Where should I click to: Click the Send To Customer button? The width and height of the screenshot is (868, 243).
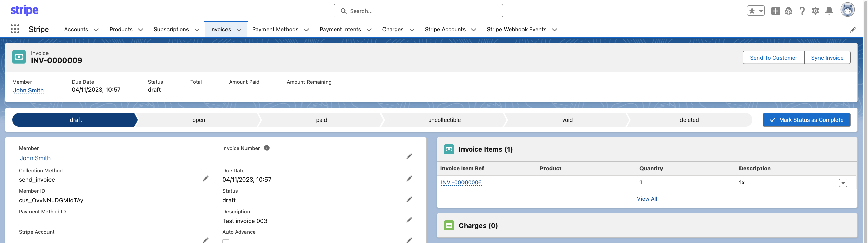pyautogui.click(x=773, y=58)
